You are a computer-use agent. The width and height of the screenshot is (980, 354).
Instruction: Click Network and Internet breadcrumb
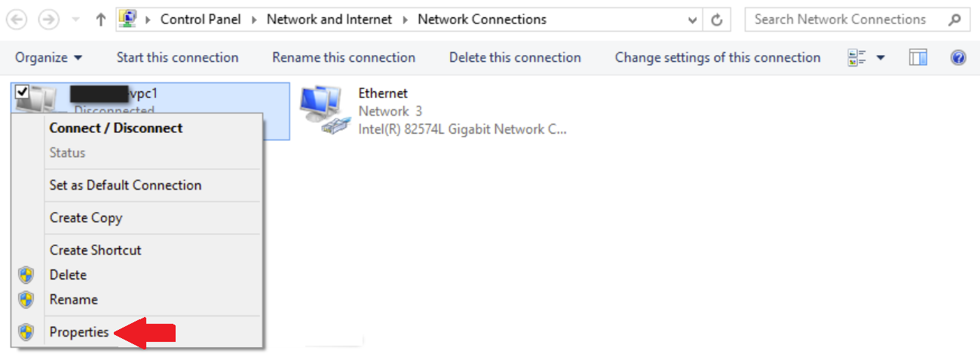pyautogui.click(x=329, y=20)
